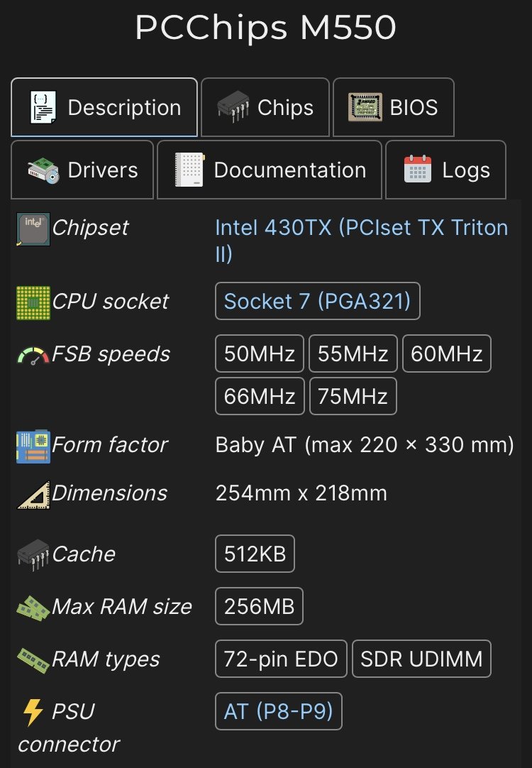Click the SDR UDIMM RAM type tag

[x=421, y=659]
